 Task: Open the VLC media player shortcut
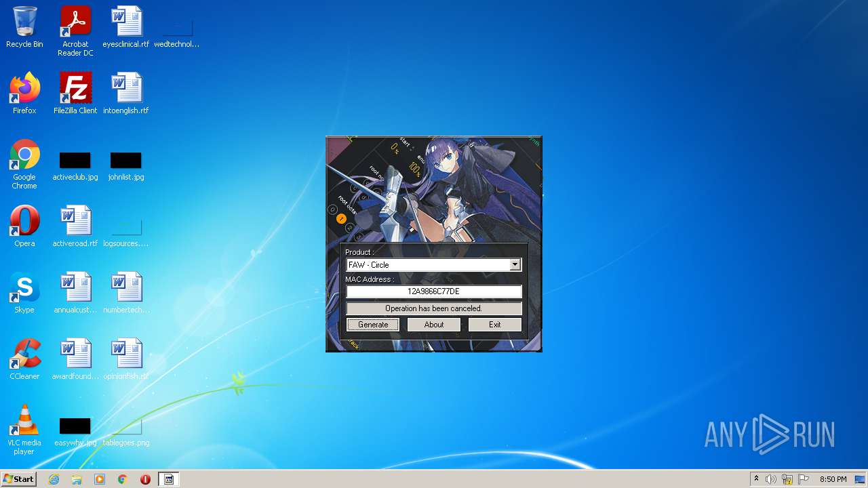coord(24,430)
